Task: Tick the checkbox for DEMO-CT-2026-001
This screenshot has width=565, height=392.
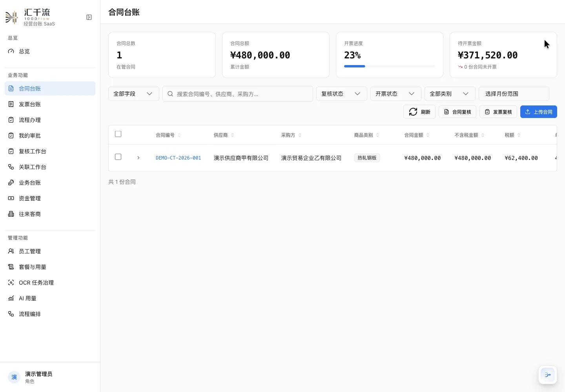Action: [x=118, y=157]
